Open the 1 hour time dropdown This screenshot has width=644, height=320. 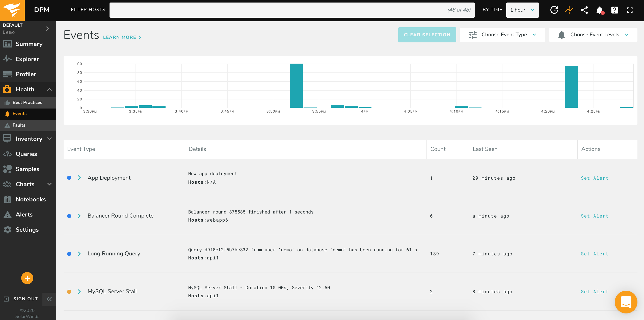(x=522, y=10)
